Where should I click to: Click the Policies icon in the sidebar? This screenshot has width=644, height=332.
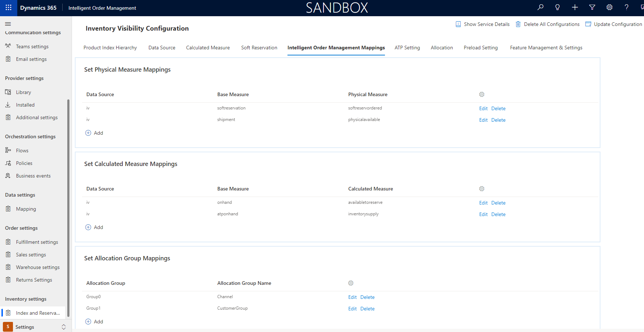tap(8, 163)
